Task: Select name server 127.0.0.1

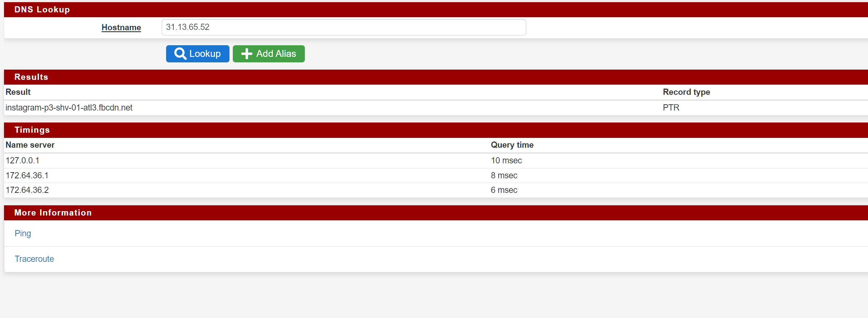Action: 23,160
